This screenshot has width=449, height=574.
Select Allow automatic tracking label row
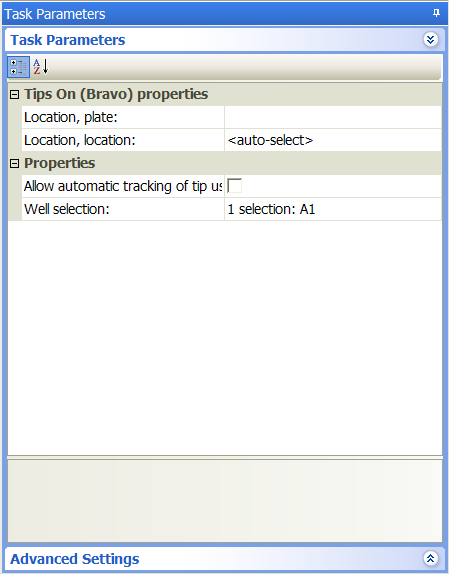click(123, 186)
